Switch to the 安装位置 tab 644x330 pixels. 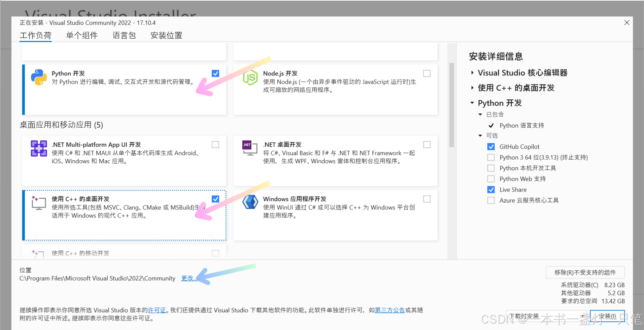click(166, 35)
